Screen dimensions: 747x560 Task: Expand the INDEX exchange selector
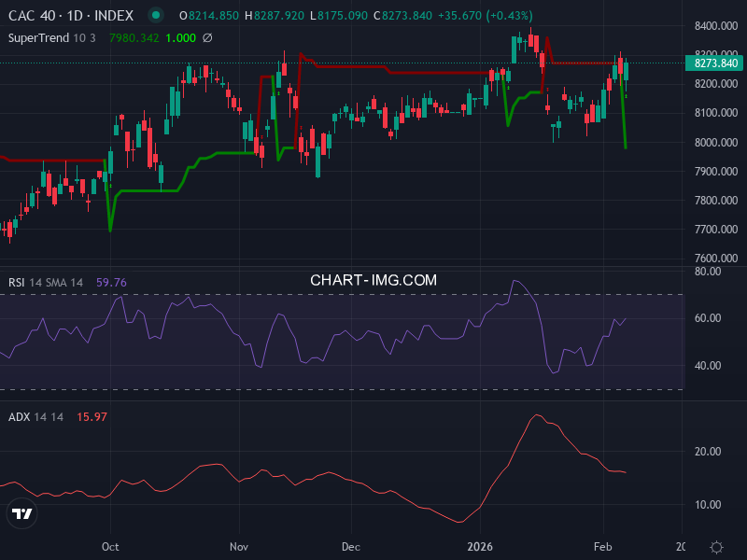point(114,16)
